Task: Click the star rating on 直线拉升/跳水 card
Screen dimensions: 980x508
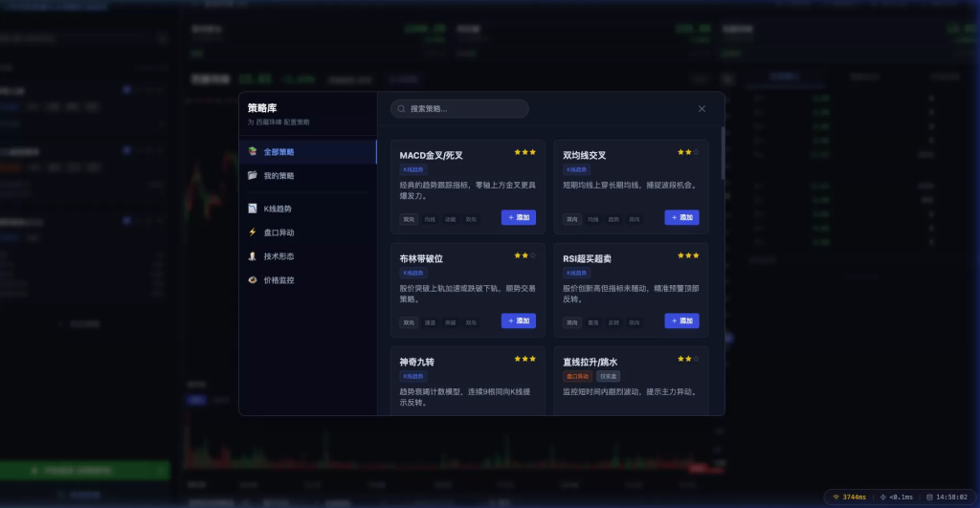Action: [x=688, y=359]
